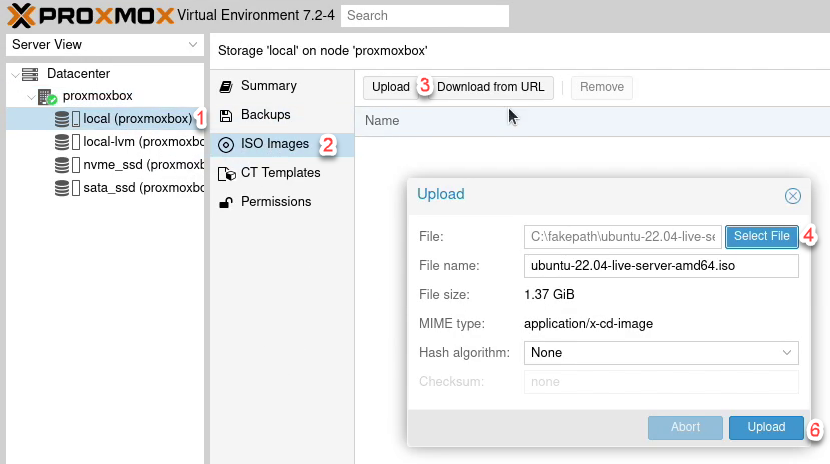The height and width of the screenshot is (464, 830).
Task: Close the Upload dialog with X icon
Action: pyautogui.click(x=792, y=196)
